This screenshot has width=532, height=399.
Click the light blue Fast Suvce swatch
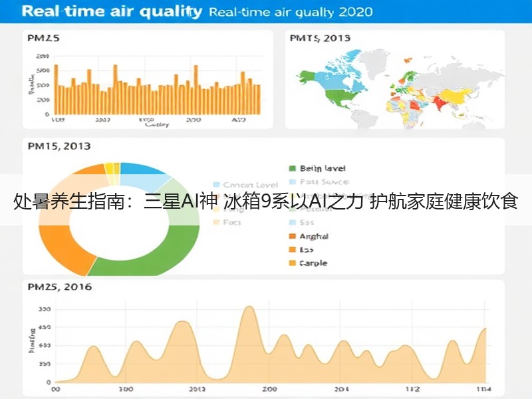(292, 182)
